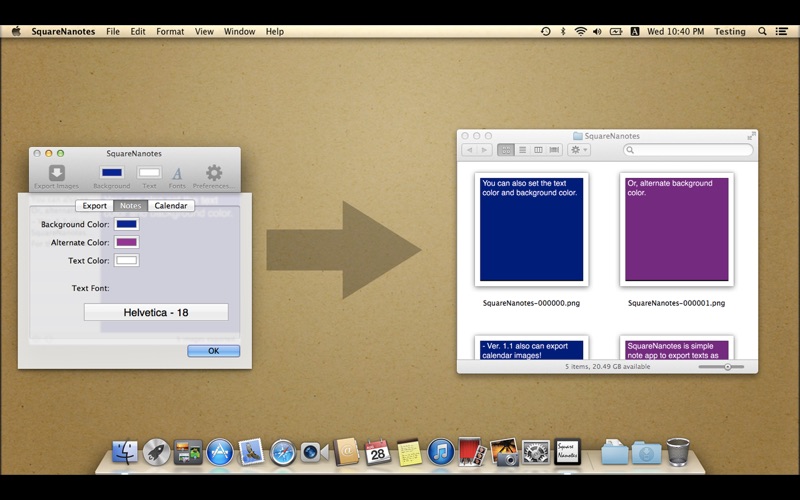This screenshot has width=800, height=500.
Task: Launch iTunes from the Dock
Action: pyautogui.click(x=441, y=452)
